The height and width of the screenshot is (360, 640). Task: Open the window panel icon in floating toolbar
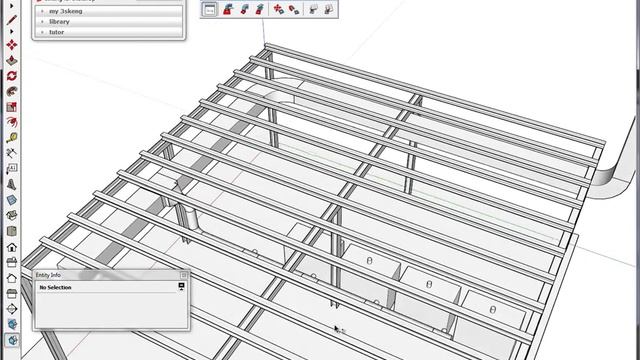point(210,9)
